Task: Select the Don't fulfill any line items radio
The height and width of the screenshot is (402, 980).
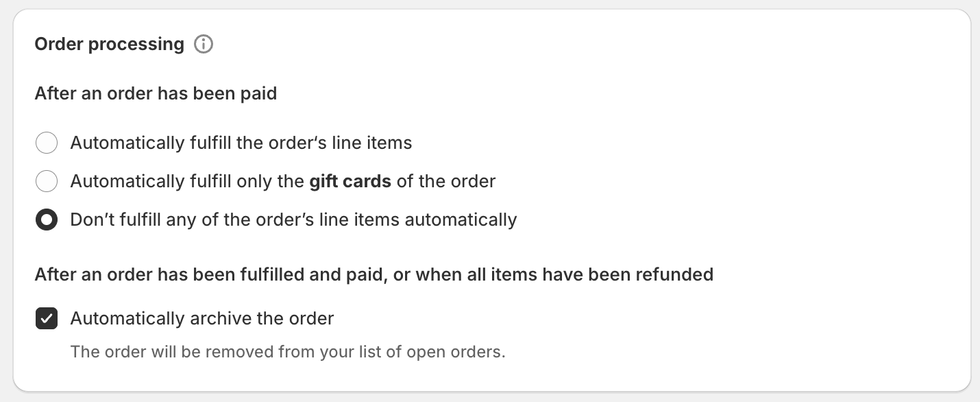Action: [x=47, y=220]
